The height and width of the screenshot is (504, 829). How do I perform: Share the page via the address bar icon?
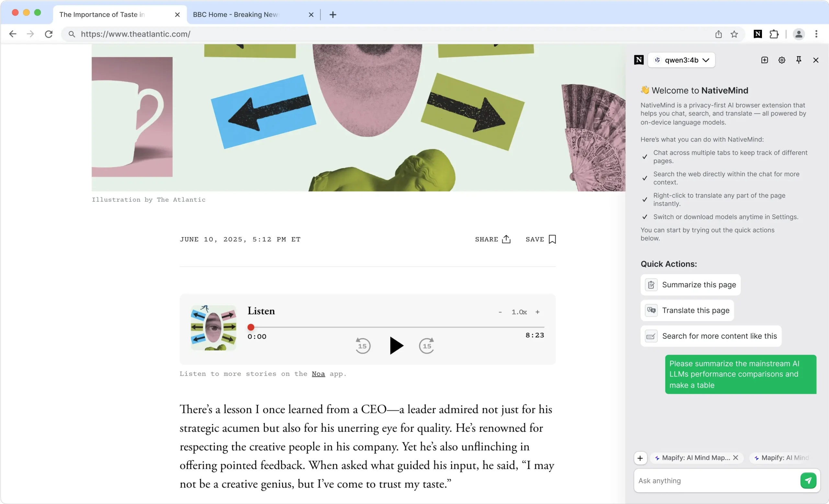click(718, 34)
